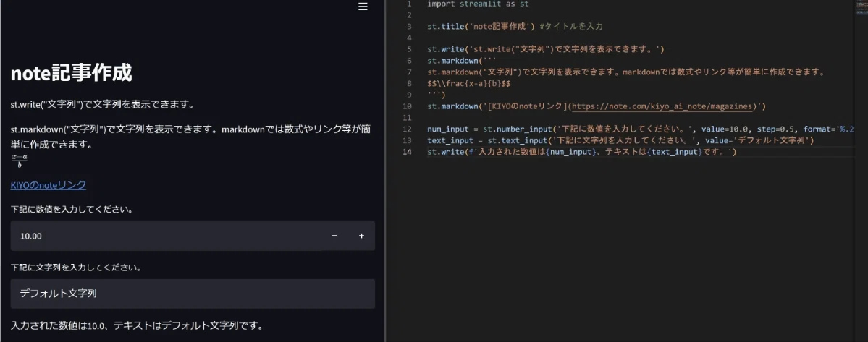Click the 下記に文字列を入力してください。 label
The width and height of the screenshot is (868, 342).
point(75,268)
